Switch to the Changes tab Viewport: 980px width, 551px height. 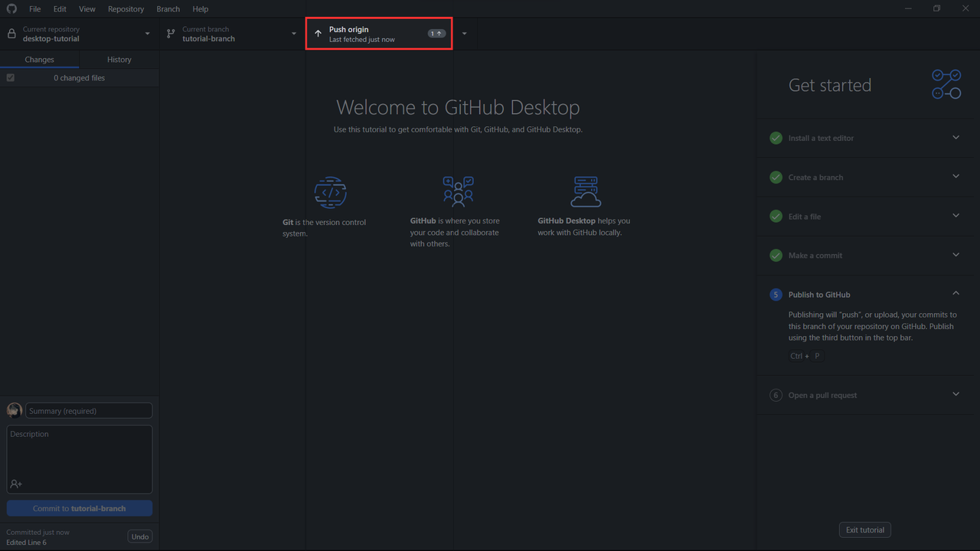(x=40, y=60)
